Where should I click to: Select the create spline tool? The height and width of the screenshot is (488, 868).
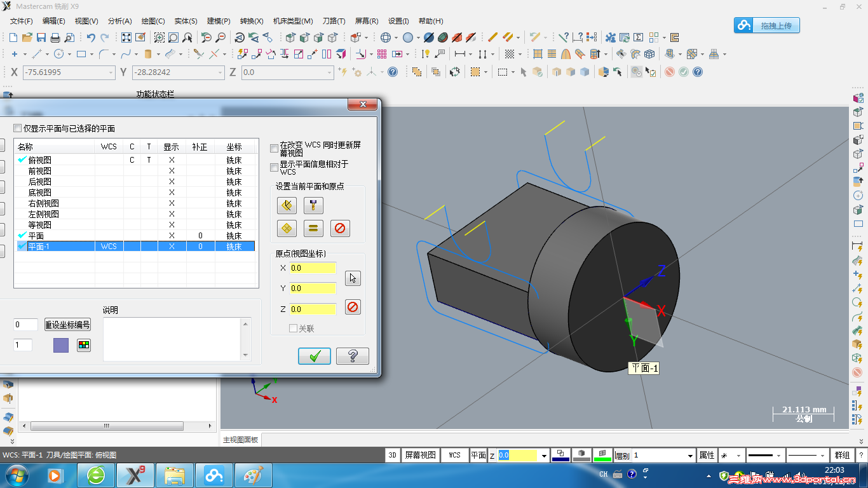(126, 54)
